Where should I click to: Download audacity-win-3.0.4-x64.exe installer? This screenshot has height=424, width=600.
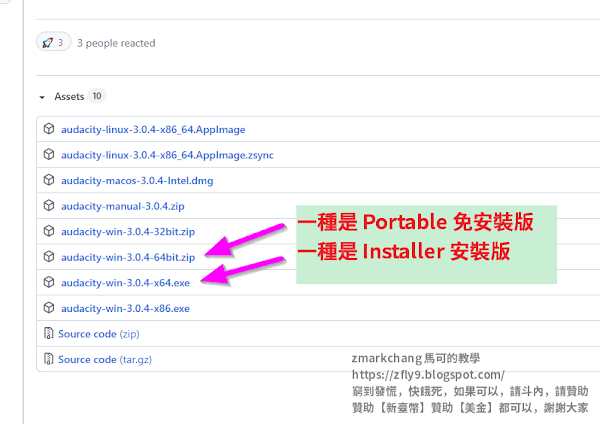(x=125, y=283)
